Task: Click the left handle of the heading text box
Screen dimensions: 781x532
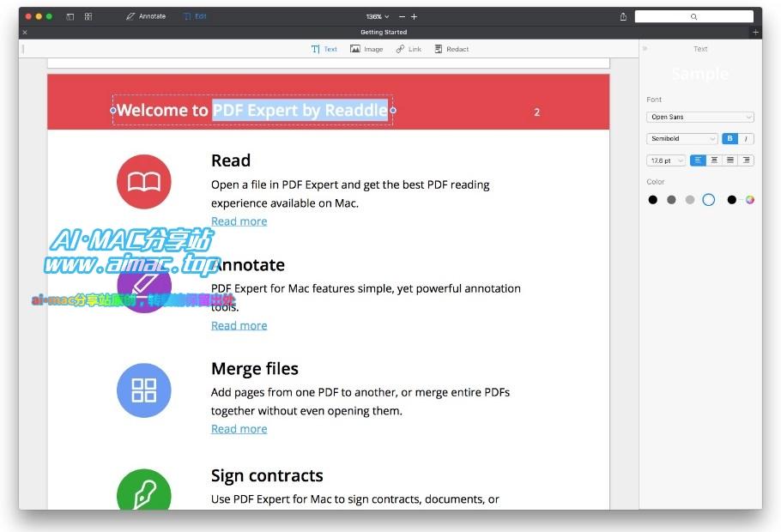Action: 112,110
